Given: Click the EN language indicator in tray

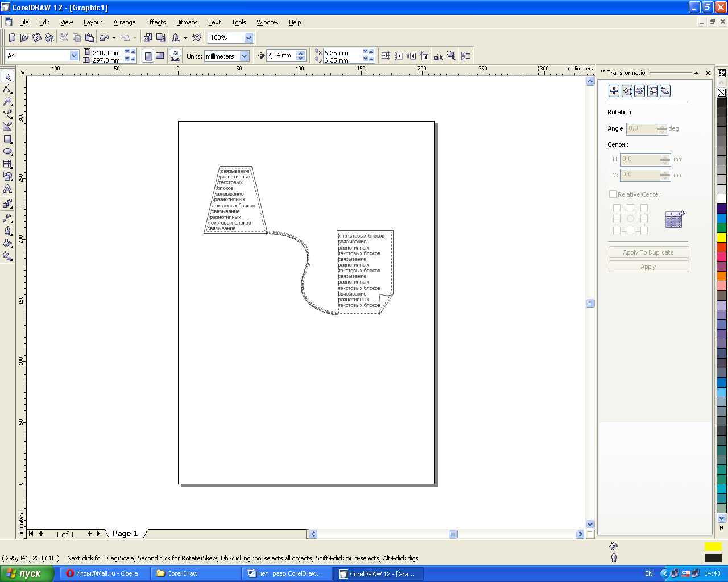Looking at the screenshot, I should click(x=649, y=573).
